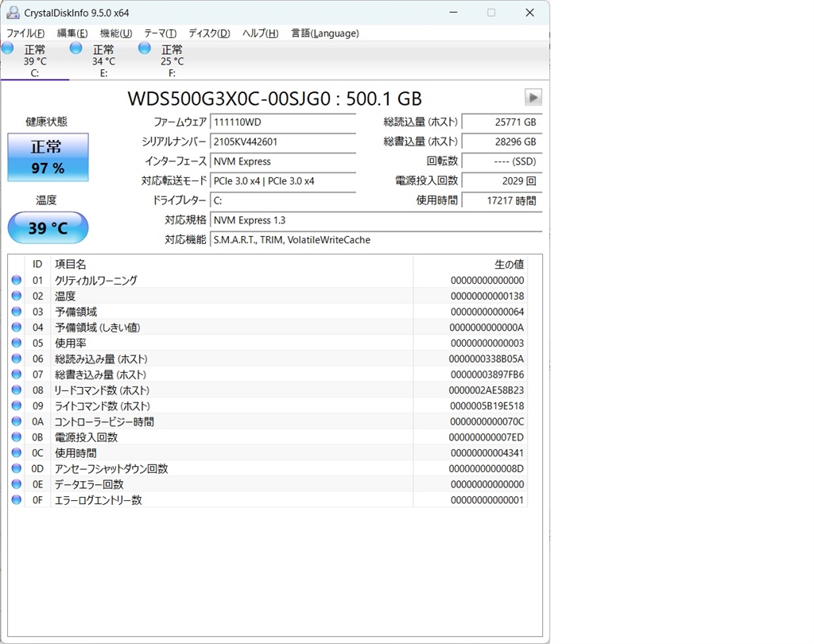Click raw value 000000000007ED
The height and width of the screenshot is (644, 814).
tap(486, 437)
